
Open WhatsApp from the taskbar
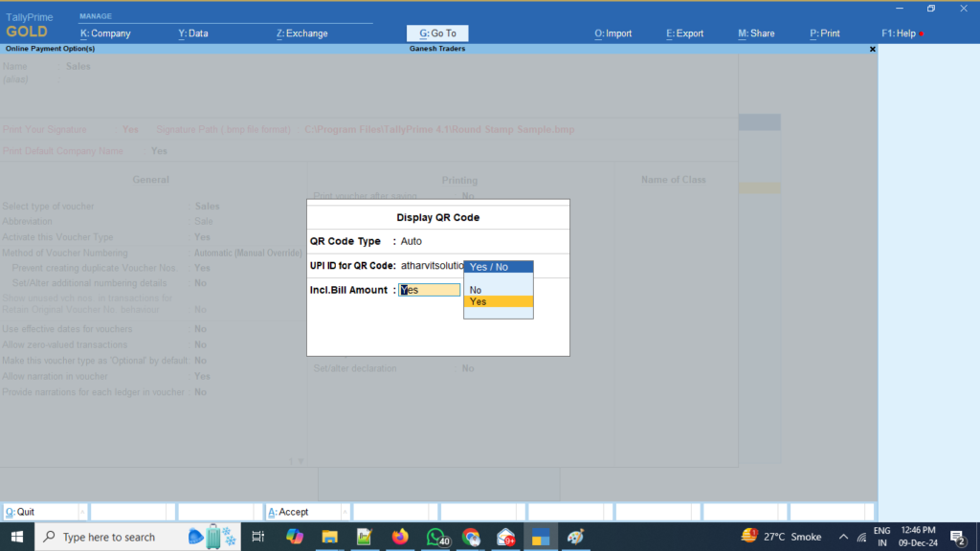pos(435,536)
